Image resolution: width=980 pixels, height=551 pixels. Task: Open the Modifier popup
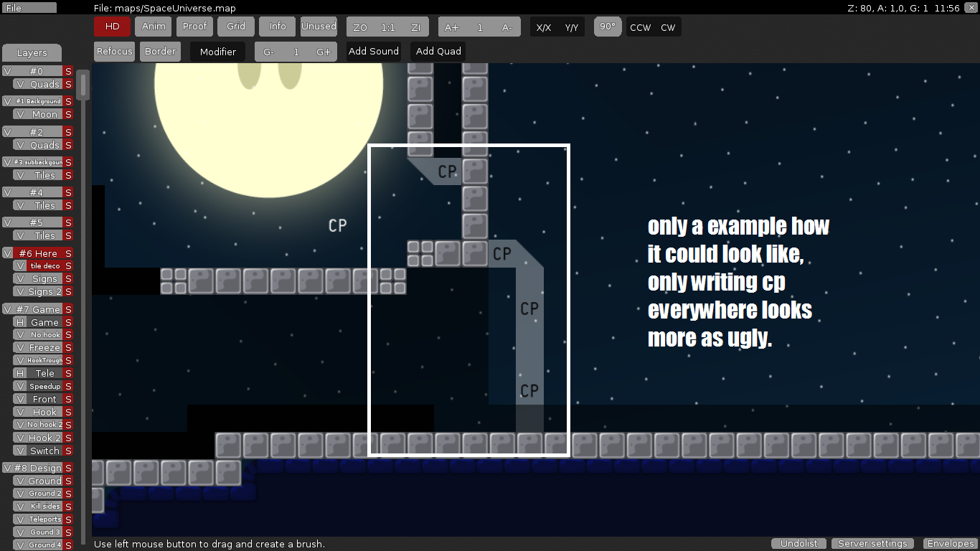tap(218, 52)
